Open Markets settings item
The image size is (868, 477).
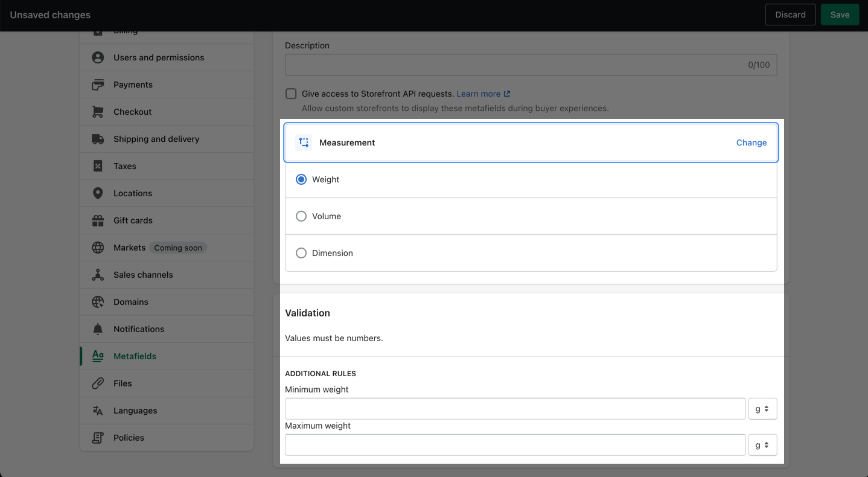click(x=167, y=248)
